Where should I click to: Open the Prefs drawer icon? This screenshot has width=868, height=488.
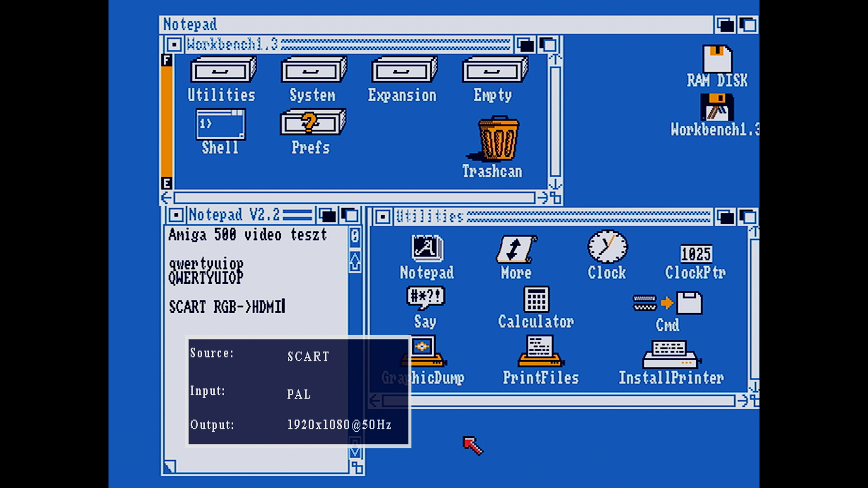tap(313, 122)
